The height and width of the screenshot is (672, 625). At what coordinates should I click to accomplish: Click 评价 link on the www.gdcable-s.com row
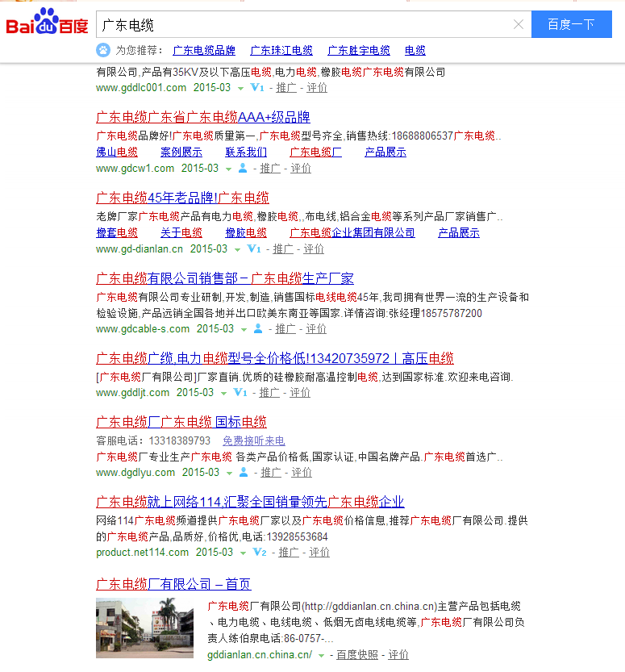[316, 328]
